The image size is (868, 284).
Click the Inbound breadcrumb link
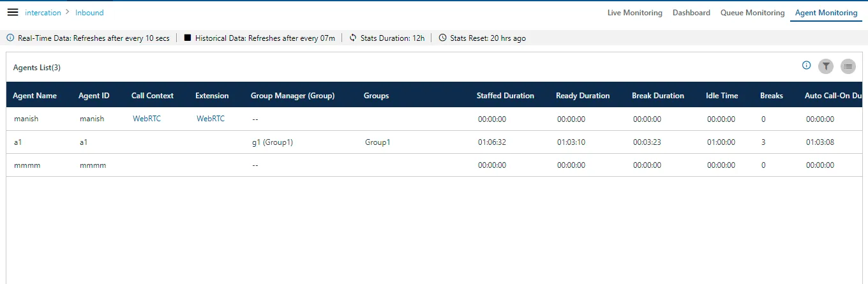click(x=89, y=13)
